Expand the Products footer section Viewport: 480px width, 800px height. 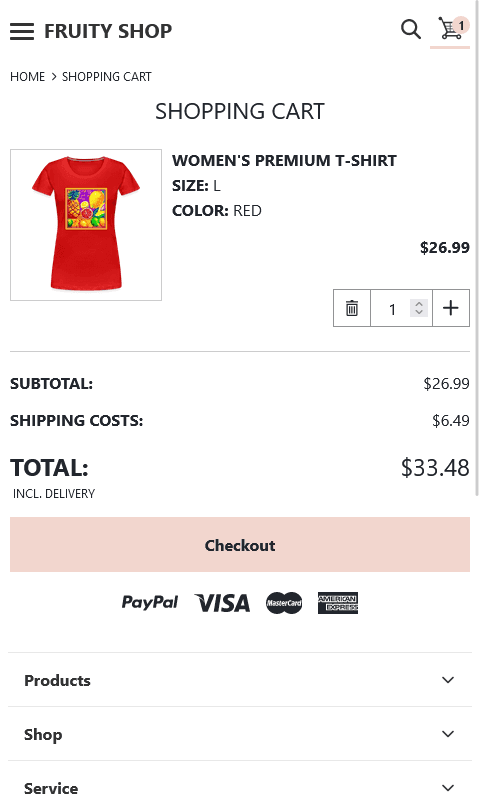(x=240, y=680)
